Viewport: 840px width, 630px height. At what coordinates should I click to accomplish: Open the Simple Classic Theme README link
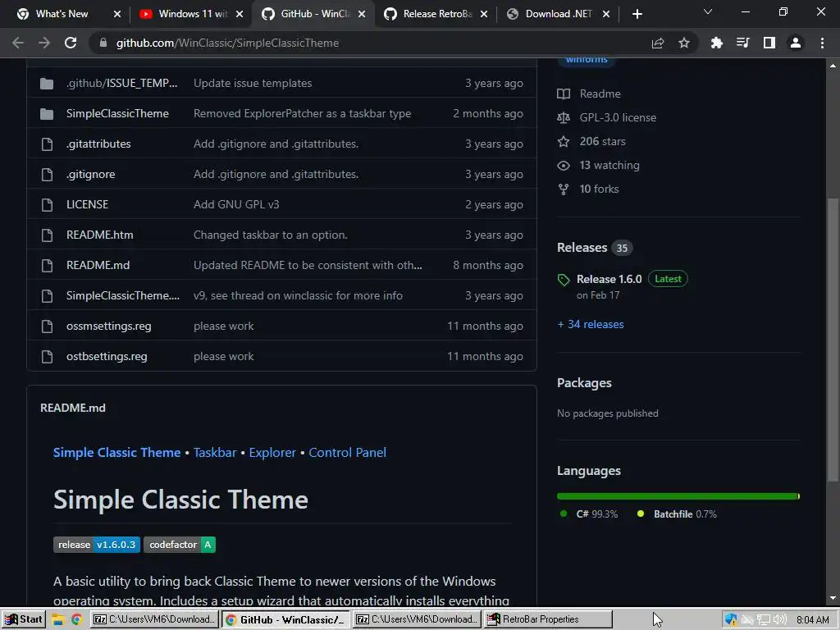[x=116, y=452]
